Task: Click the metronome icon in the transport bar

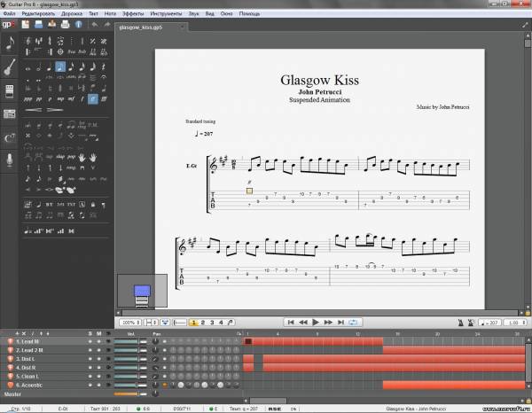Action: [460, 323]
